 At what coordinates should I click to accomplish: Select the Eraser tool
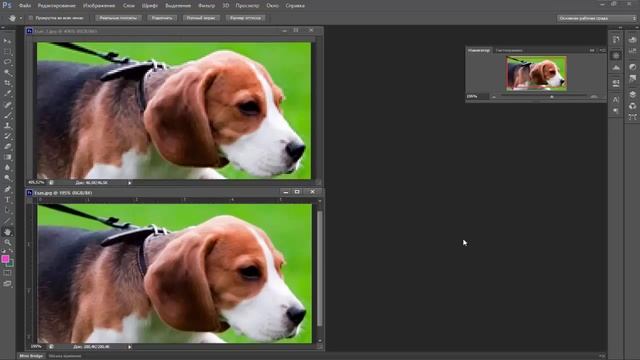7,147
